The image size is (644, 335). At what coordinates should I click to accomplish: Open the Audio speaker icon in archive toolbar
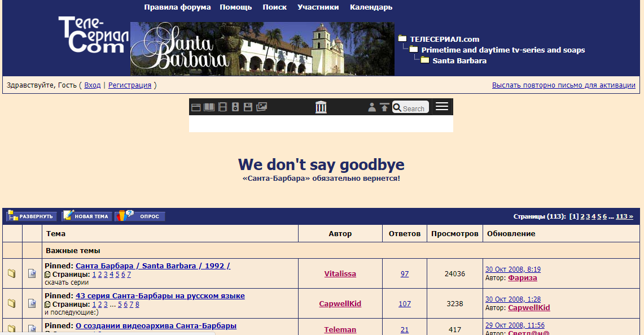click(235, 107)
